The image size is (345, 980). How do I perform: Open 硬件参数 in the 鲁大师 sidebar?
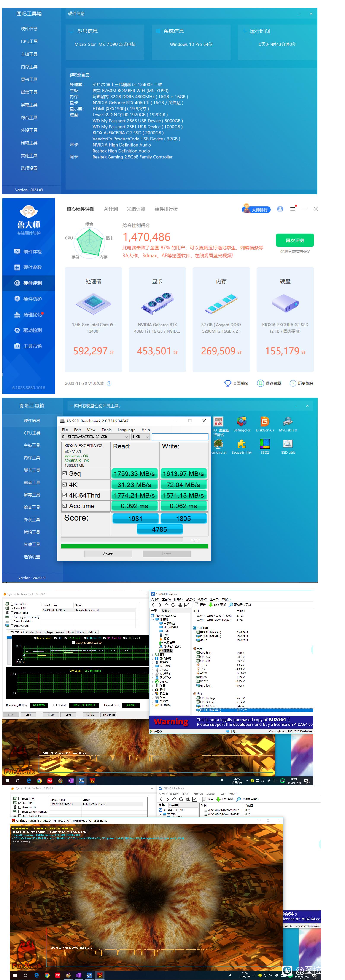[28, 268]
